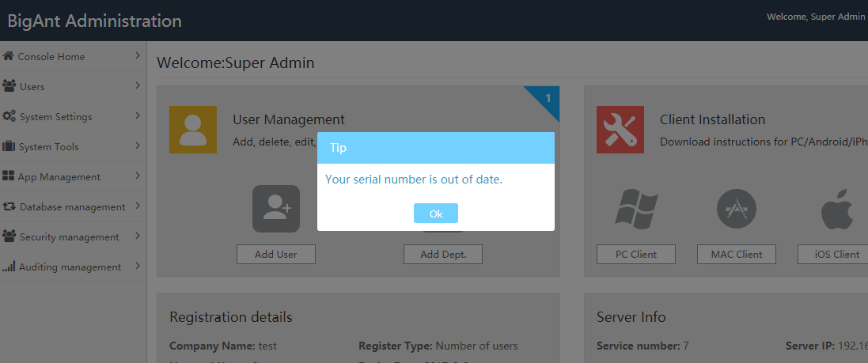Expand the Database management chevron
868x363 pixels.
tap(138, 206)
